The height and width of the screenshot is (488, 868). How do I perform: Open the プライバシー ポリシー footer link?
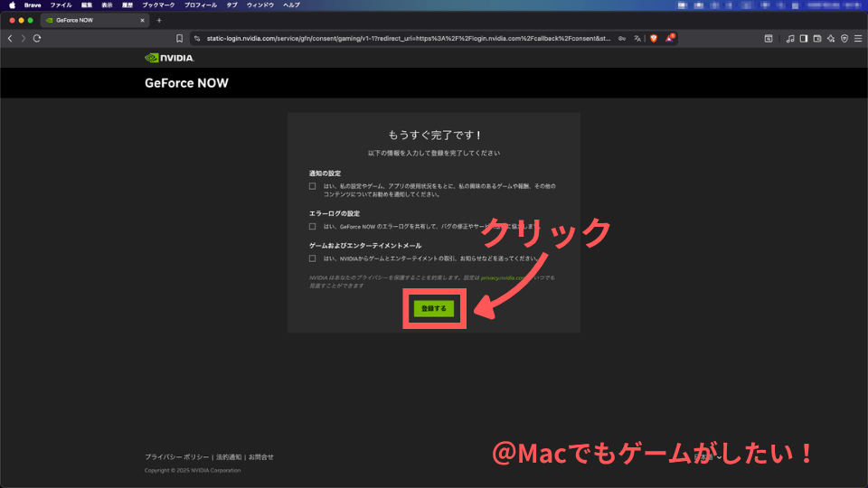177,457
